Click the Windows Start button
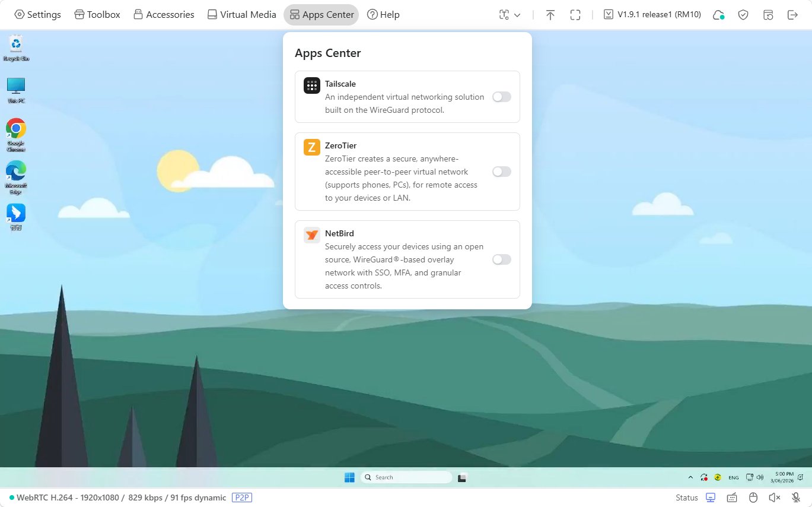 click(349, 477)
